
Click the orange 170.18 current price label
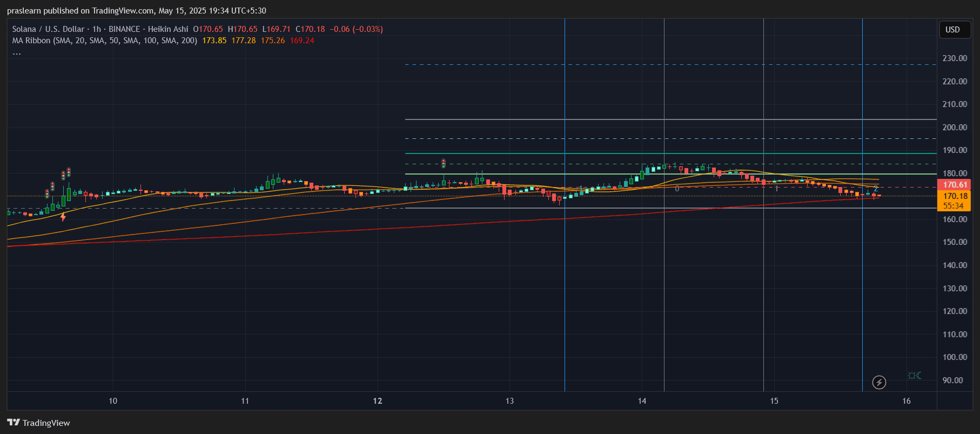tap(955, 196)
